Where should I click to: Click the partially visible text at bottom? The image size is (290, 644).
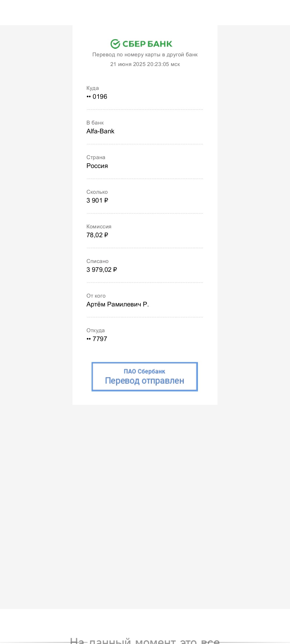pyautogui.click(x=145, y=641)
